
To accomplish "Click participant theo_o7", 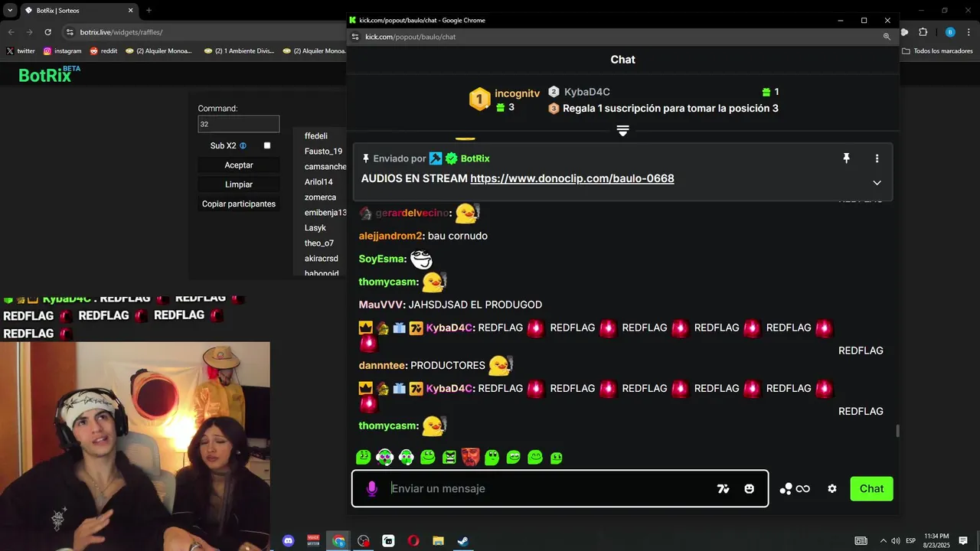I will [319, 243].
